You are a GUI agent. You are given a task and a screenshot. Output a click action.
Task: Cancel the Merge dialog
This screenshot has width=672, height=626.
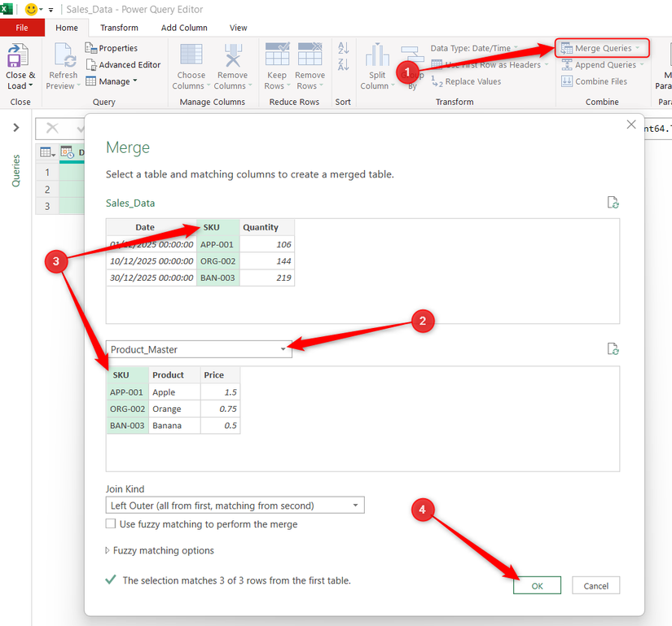(595, 585)
